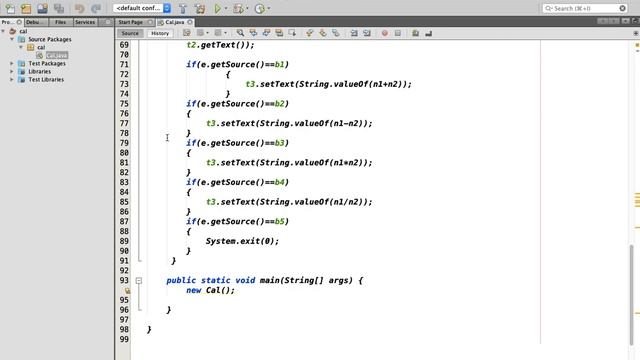Screen dimensions: 640x360
Task: Click the Previous Bookmark icon
Action: 309,33
